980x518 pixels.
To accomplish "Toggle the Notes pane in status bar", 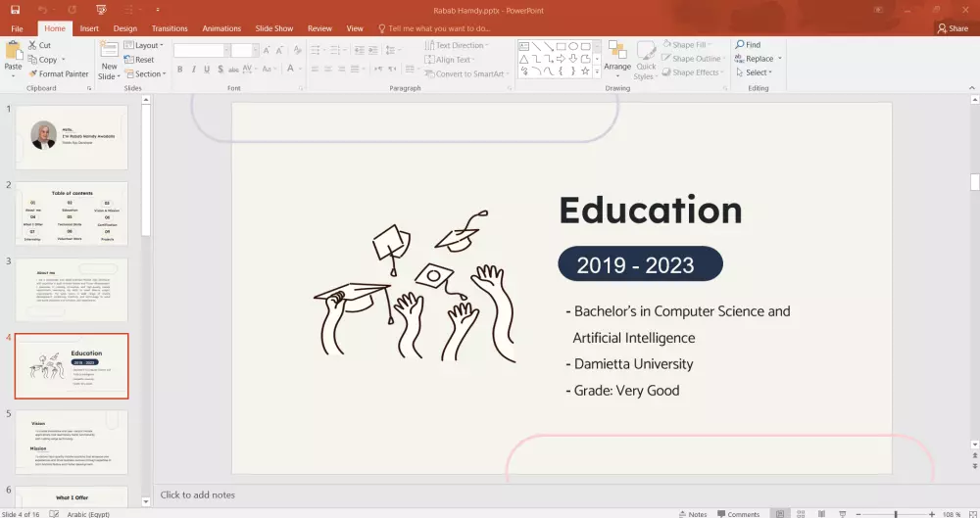I will pos(693,514).
